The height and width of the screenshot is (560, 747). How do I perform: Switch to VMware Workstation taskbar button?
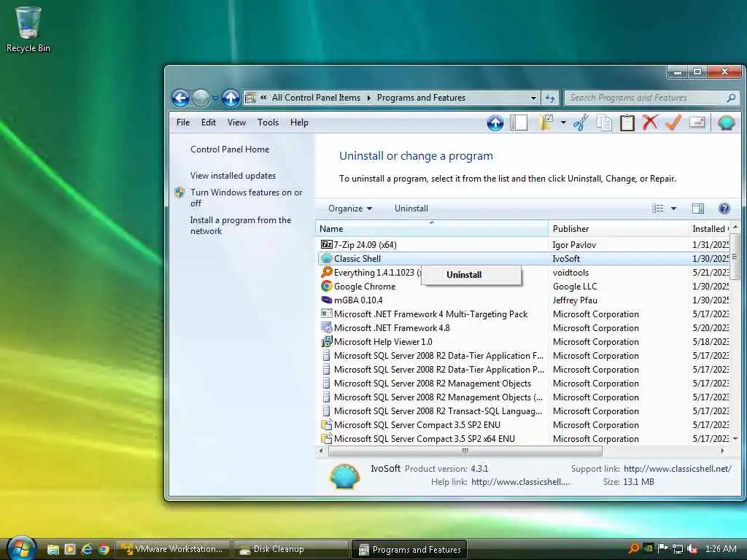[172, 550]
